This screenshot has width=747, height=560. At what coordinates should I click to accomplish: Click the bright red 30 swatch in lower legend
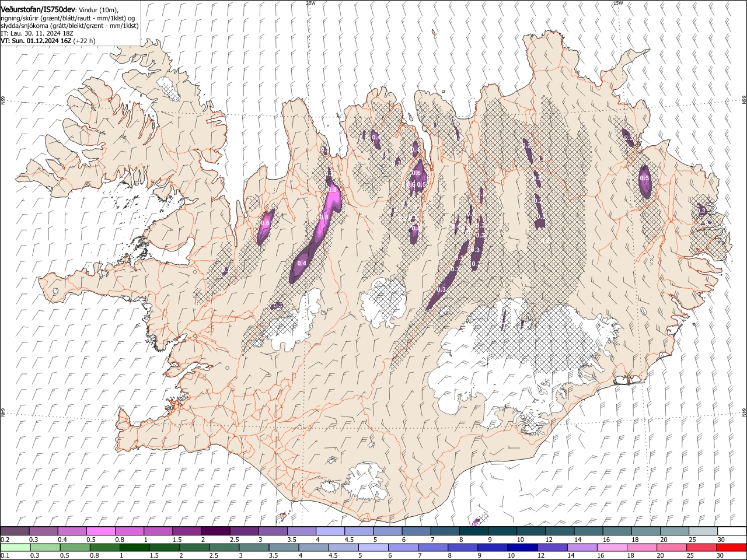(x=731, y=548)
